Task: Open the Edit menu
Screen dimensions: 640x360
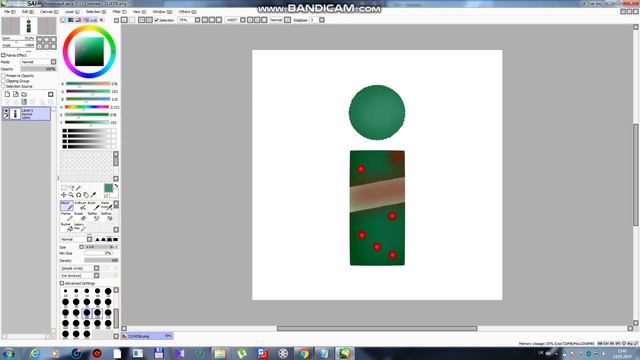Action: (27, 12)
